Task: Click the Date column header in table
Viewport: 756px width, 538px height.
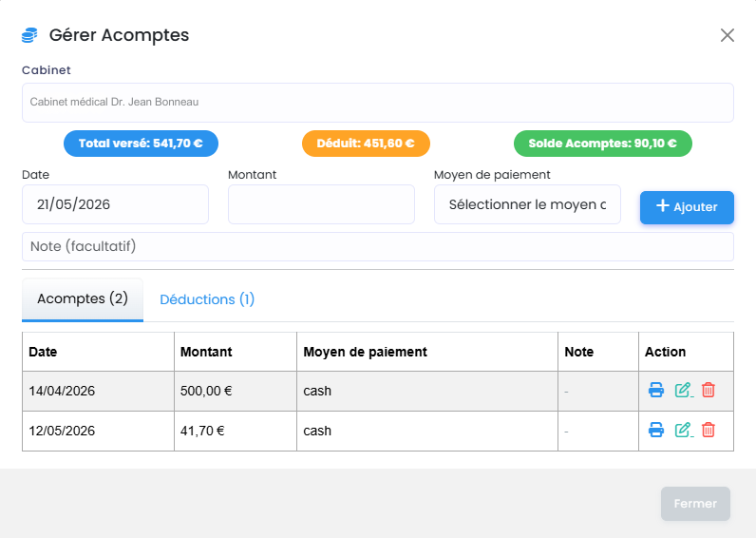Action: pyautogui.click(x=98, y=352)
